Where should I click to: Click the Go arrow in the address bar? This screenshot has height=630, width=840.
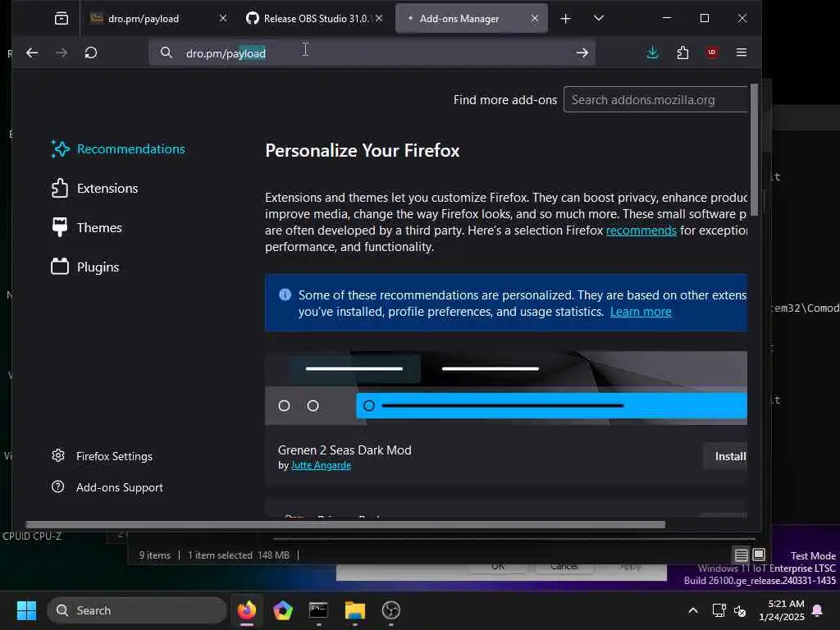click(582, 52)
